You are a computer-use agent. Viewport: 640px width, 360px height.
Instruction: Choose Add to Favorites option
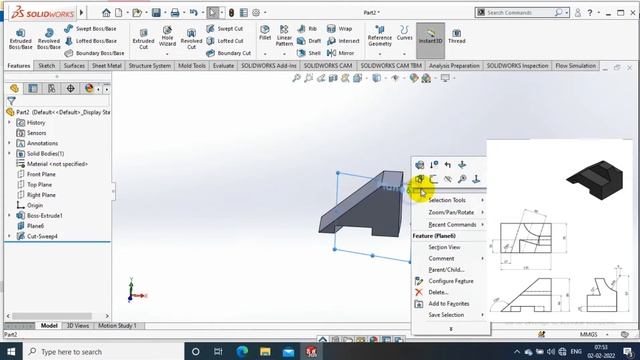click(449, 304)
